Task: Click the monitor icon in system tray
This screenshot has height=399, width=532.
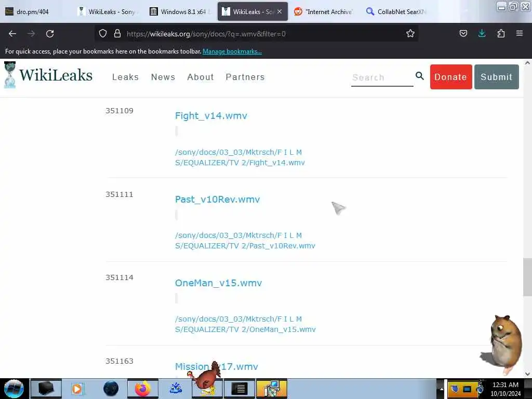Action: [x=467, y=389]
